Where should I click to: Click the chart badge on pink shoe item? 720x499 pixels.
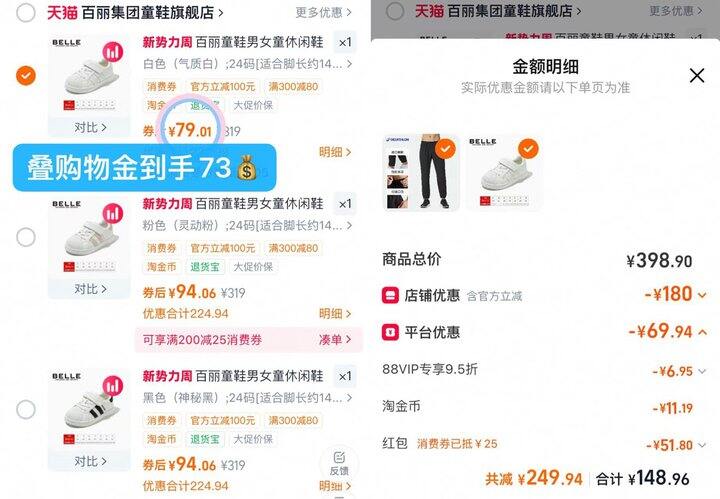pyautogui.click(x=112, y=213)
